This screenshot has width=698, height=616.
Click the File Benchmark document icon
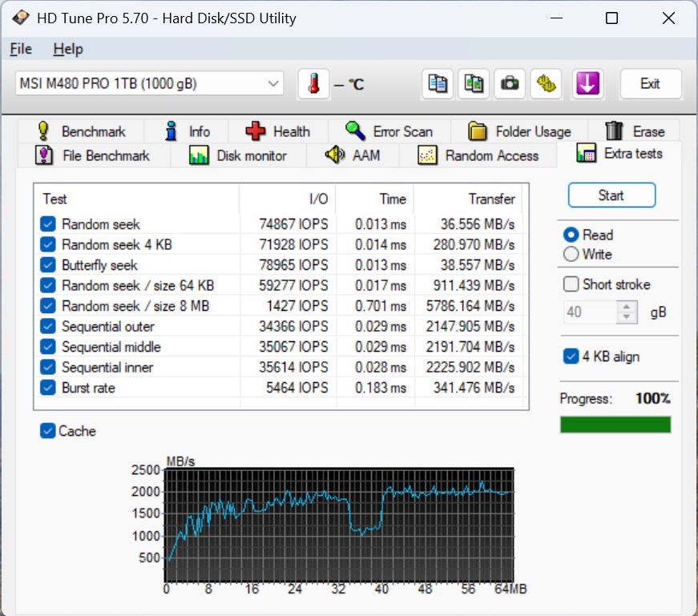click(x=44, y=155)
